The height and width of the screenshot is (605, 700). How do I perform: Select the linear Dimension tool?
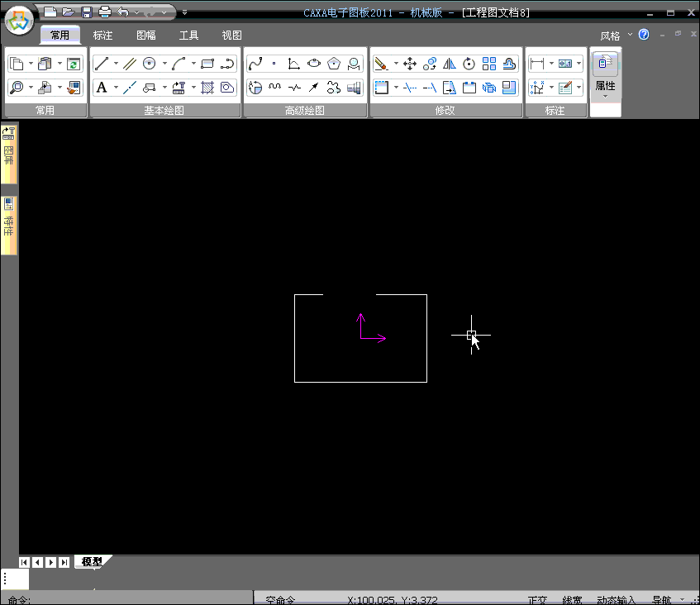tap(536, 64)
